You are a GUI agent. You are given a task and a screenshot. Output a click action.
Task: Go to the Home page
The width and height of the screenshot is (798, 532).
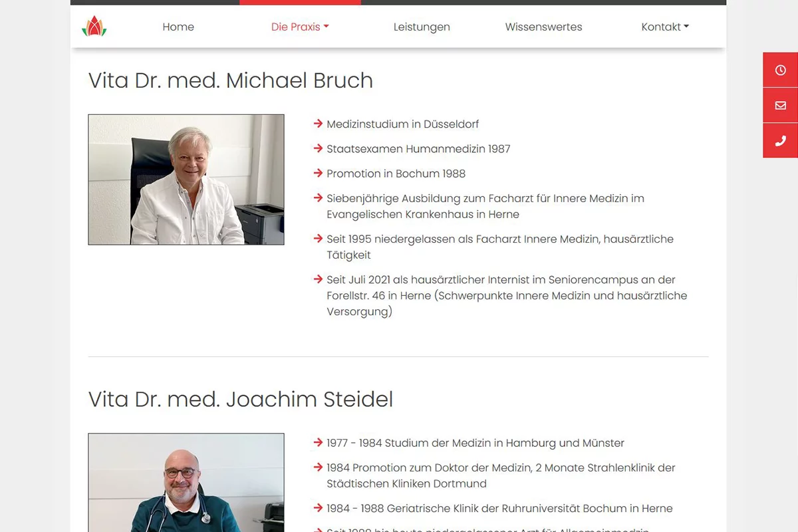pyautogui.click(x=178, y=27)
